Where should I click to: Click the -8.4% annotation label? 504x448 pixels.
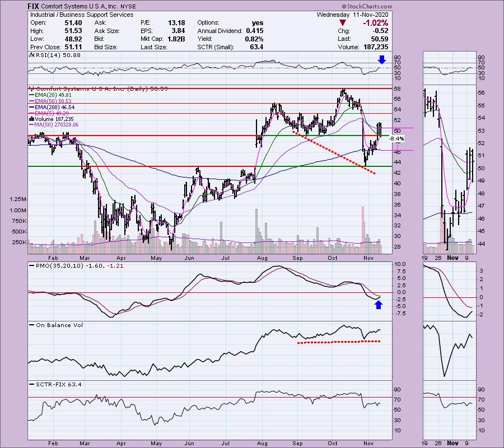(x=396, y=139)
